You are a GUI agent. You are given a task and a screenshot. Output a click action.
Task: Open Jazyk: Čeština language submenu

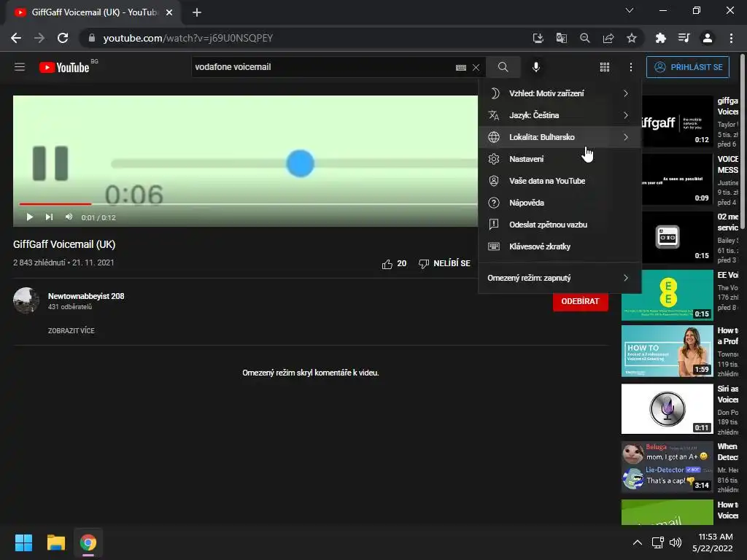pos(560,115)
